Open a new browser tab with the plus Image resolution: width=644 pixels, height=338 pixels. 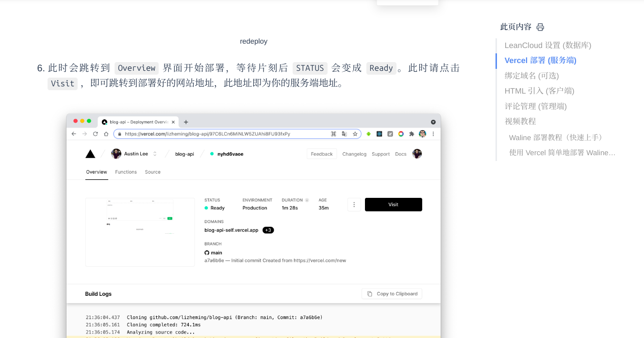coord(186,122)
